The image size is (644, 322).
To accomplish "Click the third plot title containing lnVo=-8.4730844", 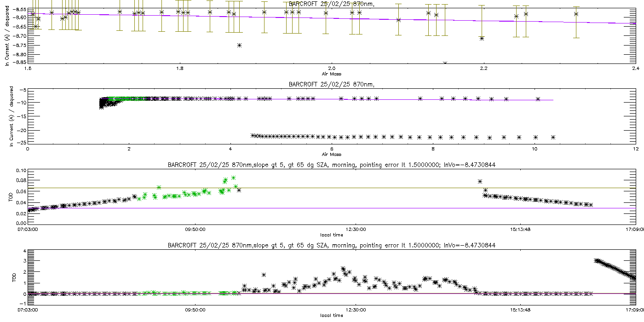I will click(331, 164).
